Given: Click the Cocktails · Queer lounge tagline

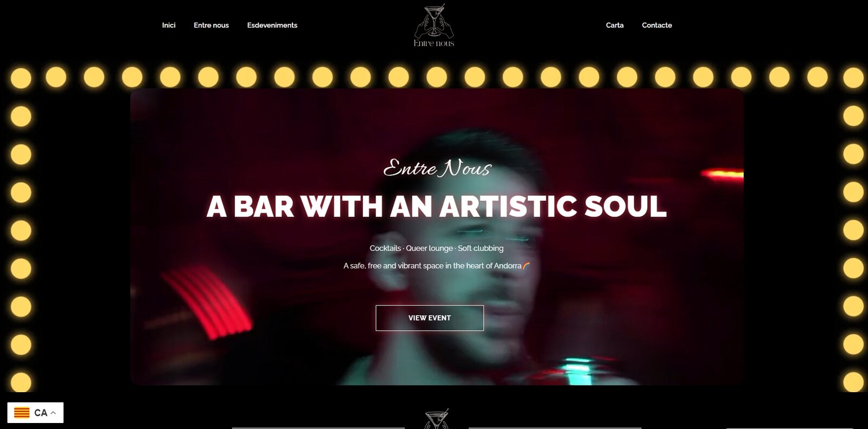Looking at the screenshot, I should tap(437, 248).
